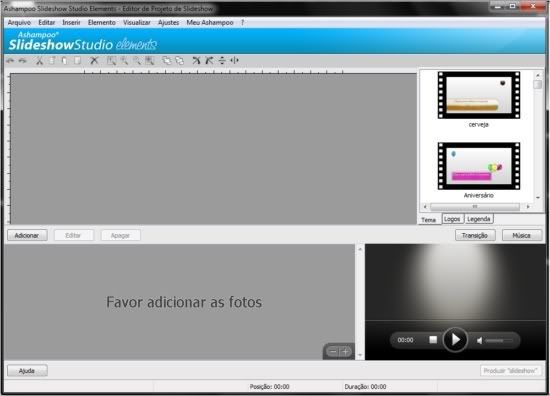550x396 pixels.
Task: Click the zoom-to-selection magnifier icon
Action: tap(112, 61)
